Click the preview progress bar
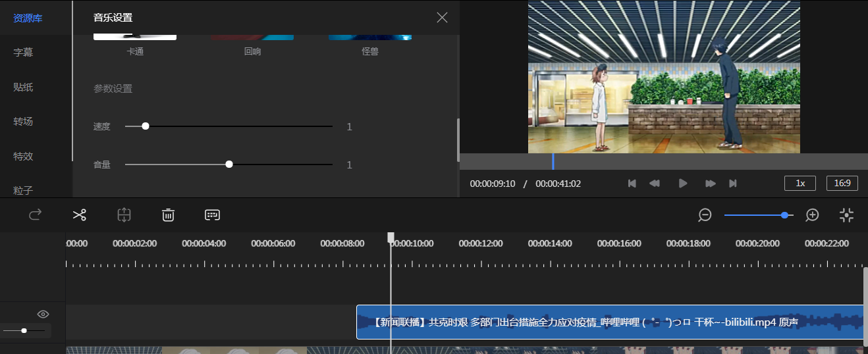Viewport: 868px width, 354px height. pyautogui.click(x=664, y=161)
